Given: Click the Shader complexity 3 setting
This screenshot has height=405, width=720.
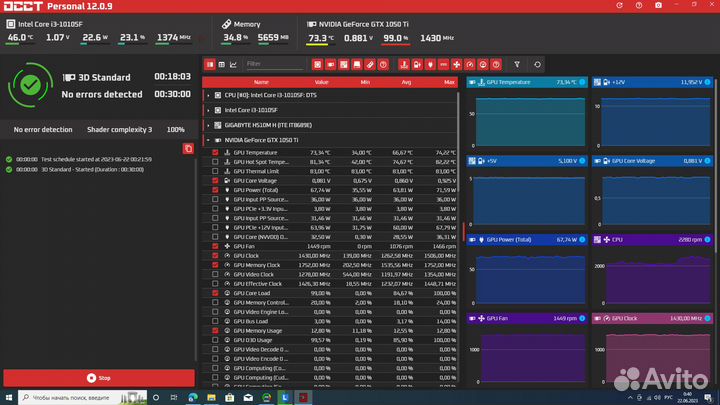Looking at the screenshot, I should [119, 129].
